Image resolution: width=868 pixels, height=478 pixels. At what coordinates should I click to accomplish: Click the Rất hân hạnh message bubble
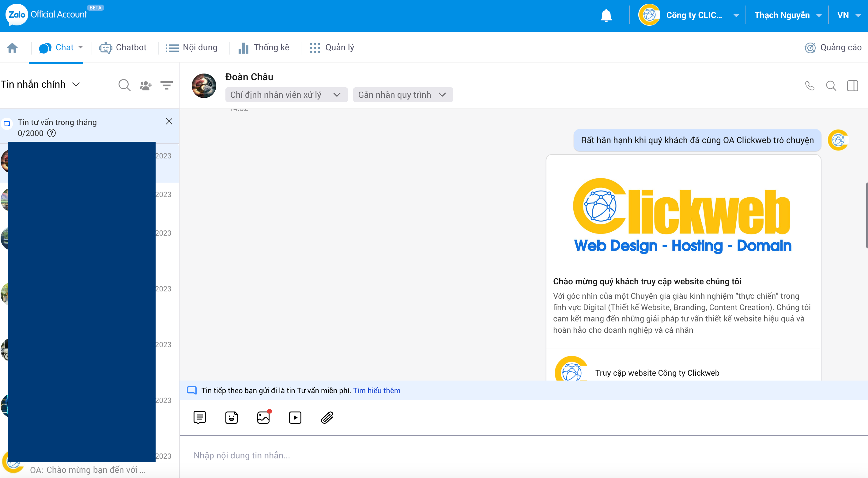[x=697, y=140]
